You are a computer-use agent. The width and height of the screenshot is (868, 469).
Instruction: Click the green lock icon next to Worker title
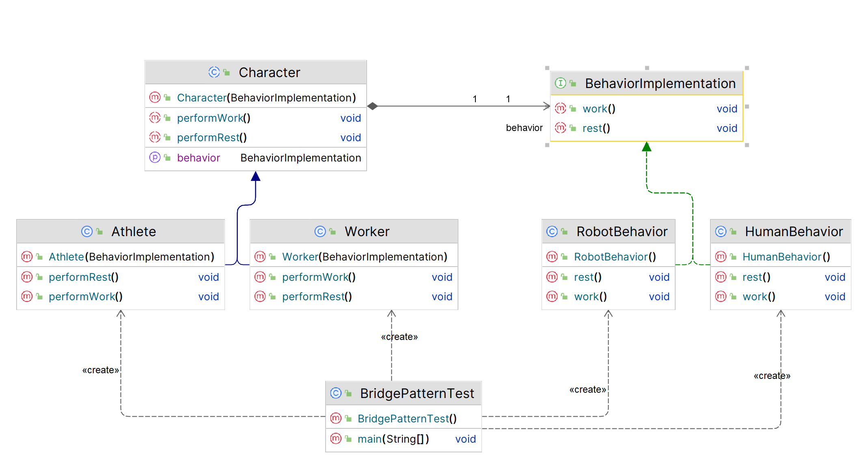pyautogui.click(x=333, y=231)
